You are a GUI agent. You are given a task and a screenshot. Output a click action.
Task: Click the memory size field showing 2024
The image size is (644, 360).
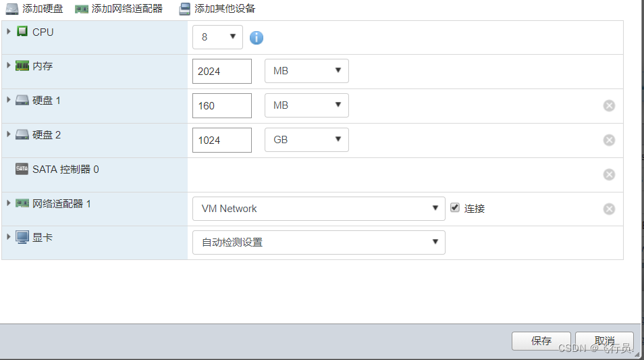click(222, 71)
